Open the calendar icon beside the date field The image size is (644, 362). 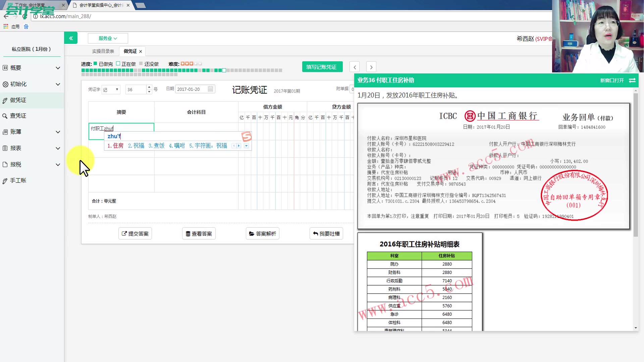210,89
